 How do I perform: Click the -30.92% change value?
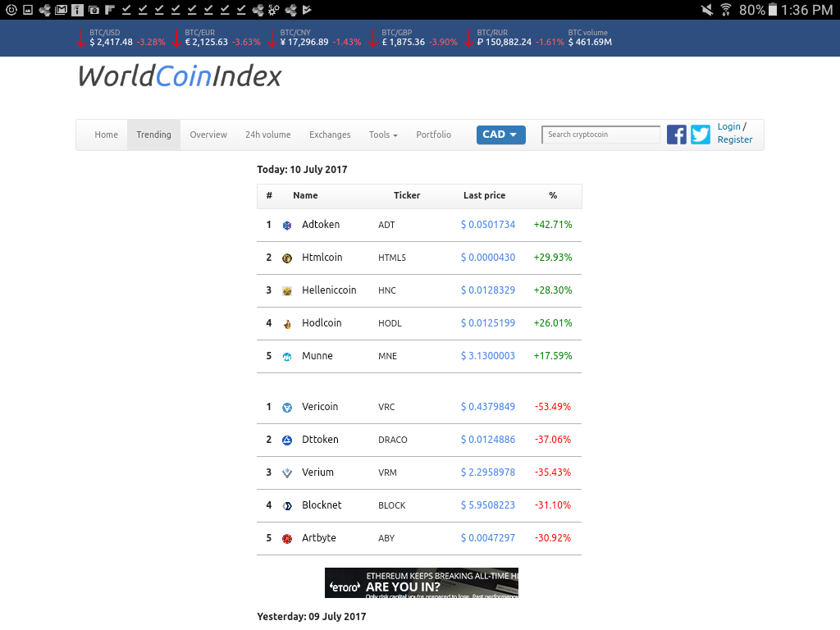pos(553,538)
